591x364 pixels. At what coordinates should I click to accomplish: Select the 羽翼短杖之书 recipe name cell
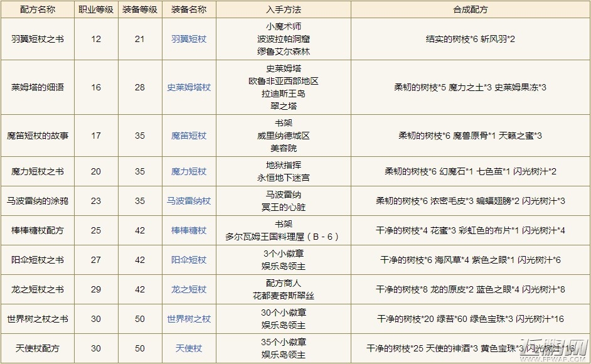(38, 39)
